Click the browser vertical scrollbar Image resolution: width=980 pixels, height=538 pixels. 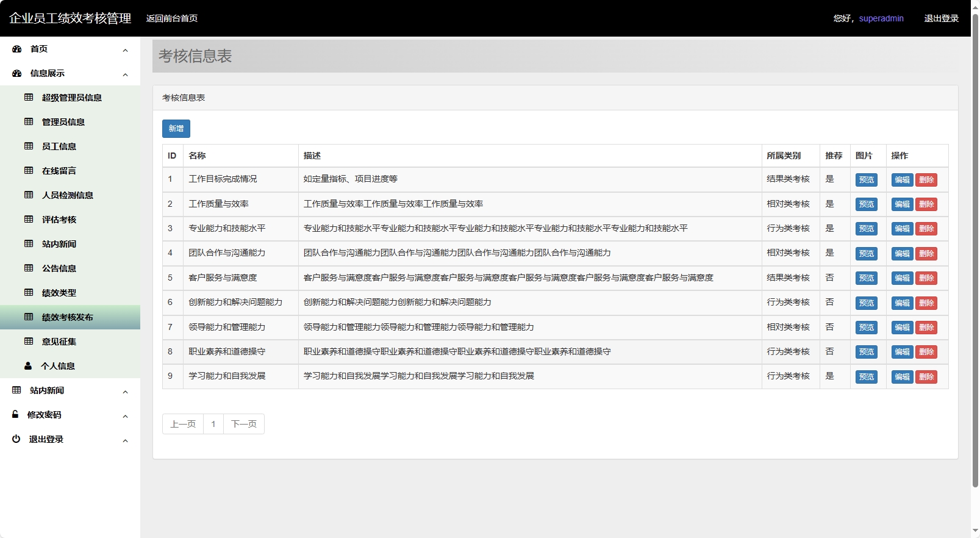pos(975,250)
